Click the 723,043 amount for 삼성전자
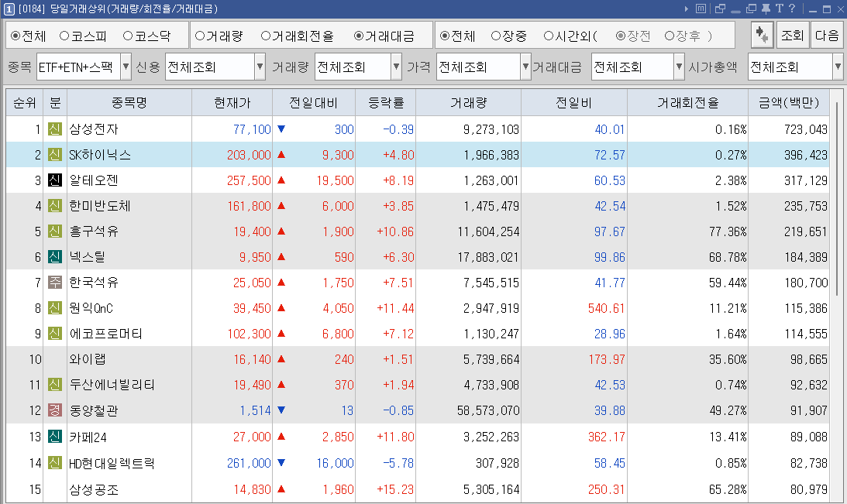The height and width of the screenshot is (504, 847). click(806, 129)
